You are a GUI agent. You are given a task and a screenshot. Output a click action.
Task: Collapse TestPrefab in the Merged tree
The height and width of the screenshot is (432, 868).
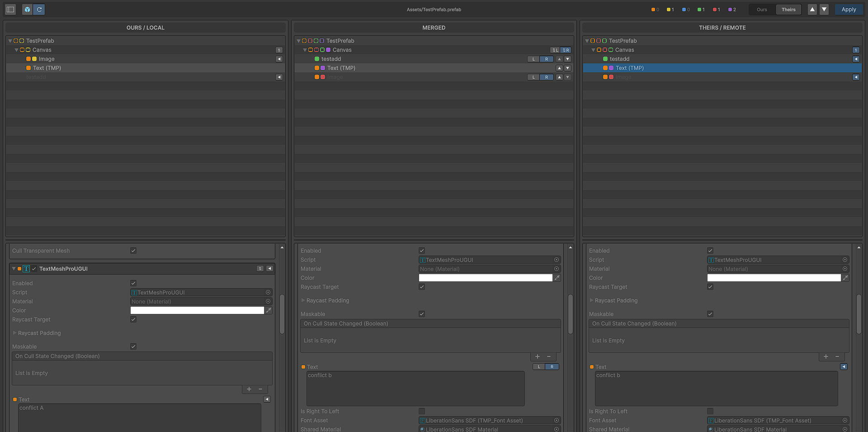(x=298, y=41)
